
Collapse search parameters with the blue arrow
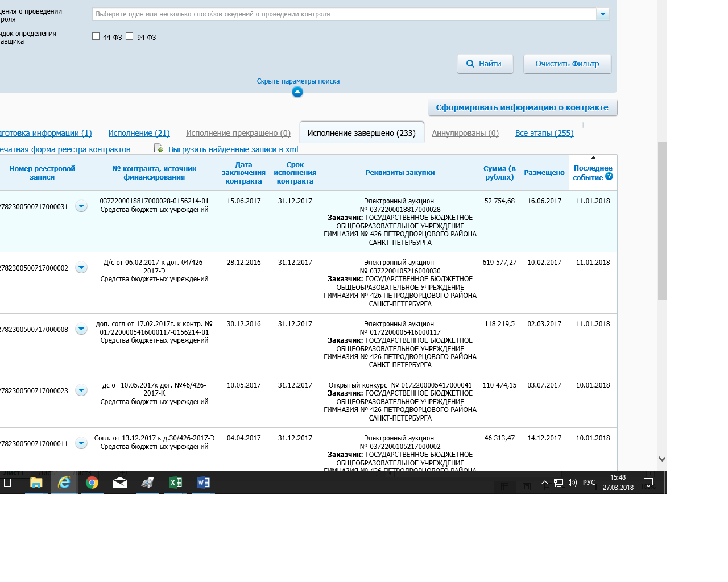point(297,92)
